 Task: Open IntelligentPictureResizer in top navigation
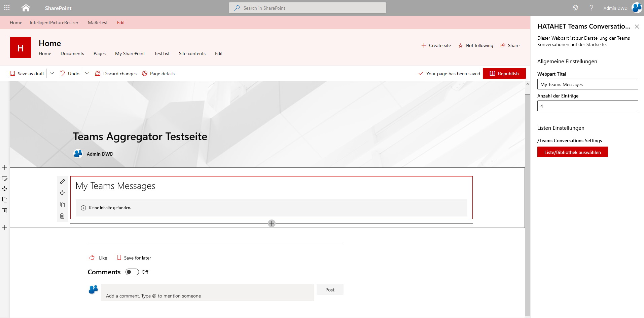pos(54,23)
